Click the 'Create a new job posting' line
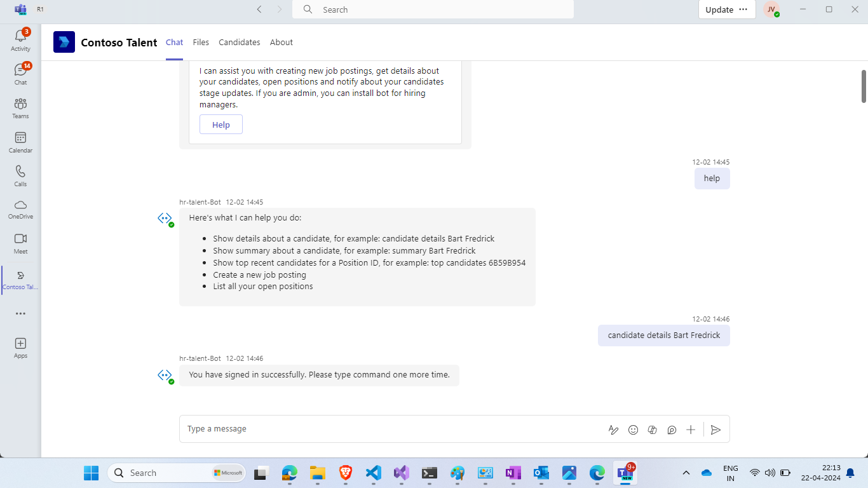 pyautogui.click(x=259, y=274)
